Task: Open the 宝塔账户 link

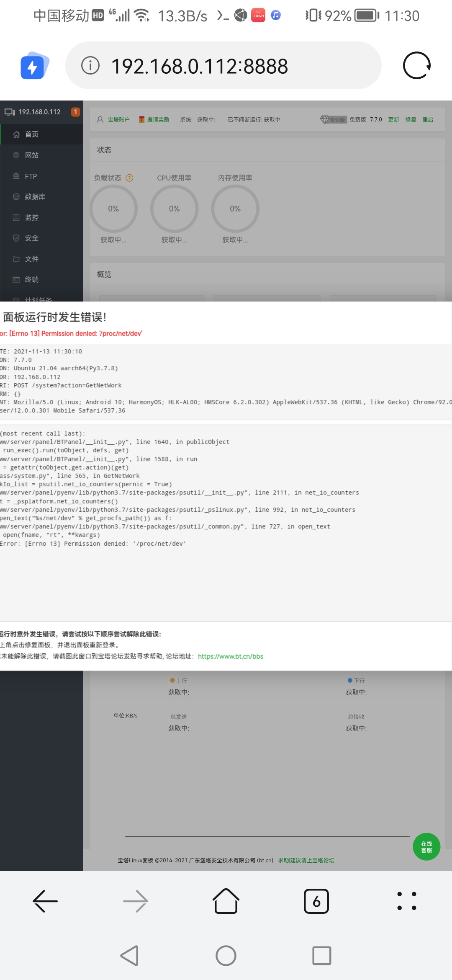Action: tap(118, 120)
